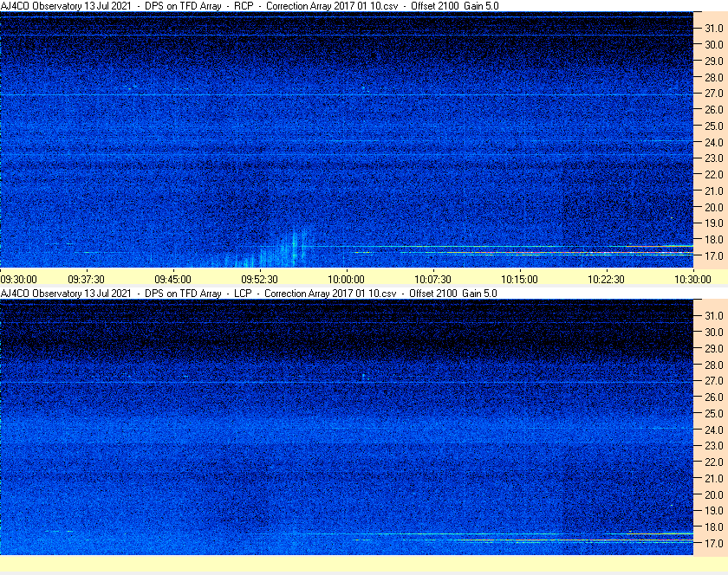Screen dimensions: 728x575
Task: Click 29.0 frequency label on RCP panel
Action: point(714,61)
